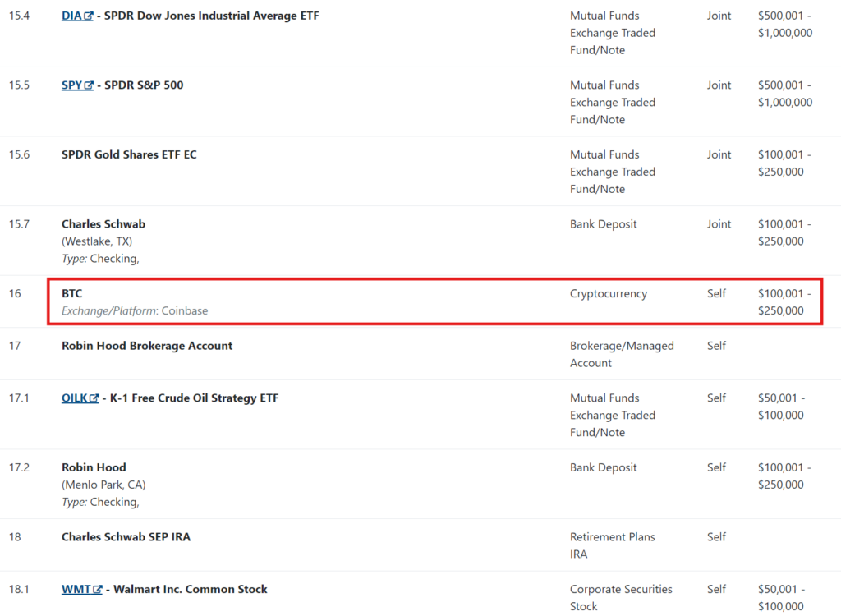Click the Coinbase exchange platform text

tap(184, 310)
